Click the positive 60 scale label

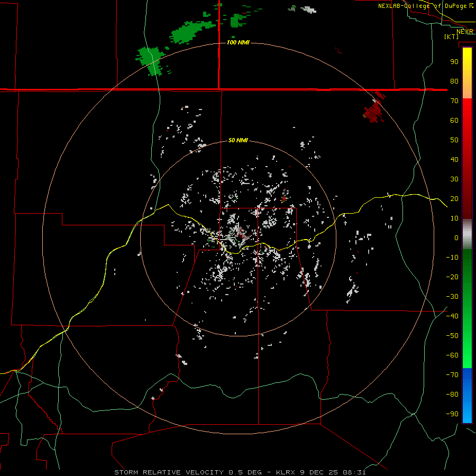click(x=454, y=120)
